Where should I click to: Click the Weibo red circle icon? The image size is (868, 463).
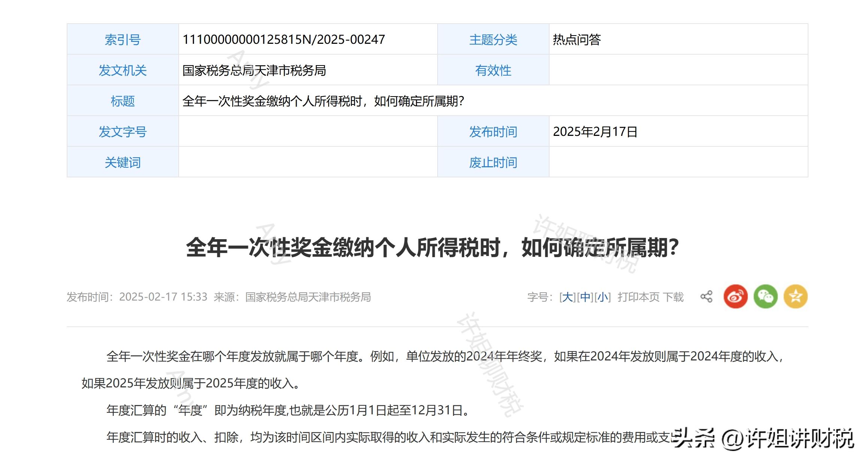[x=735, y=296]
